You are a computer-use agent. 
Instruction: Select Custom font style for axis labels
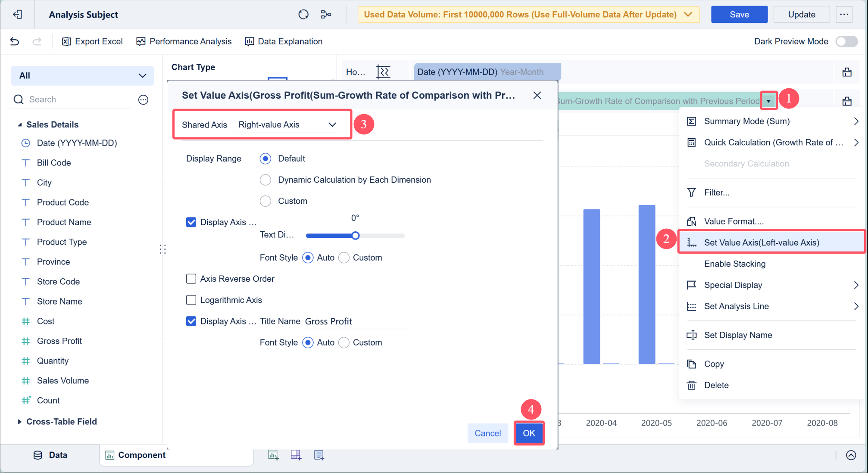coord(344,258)
